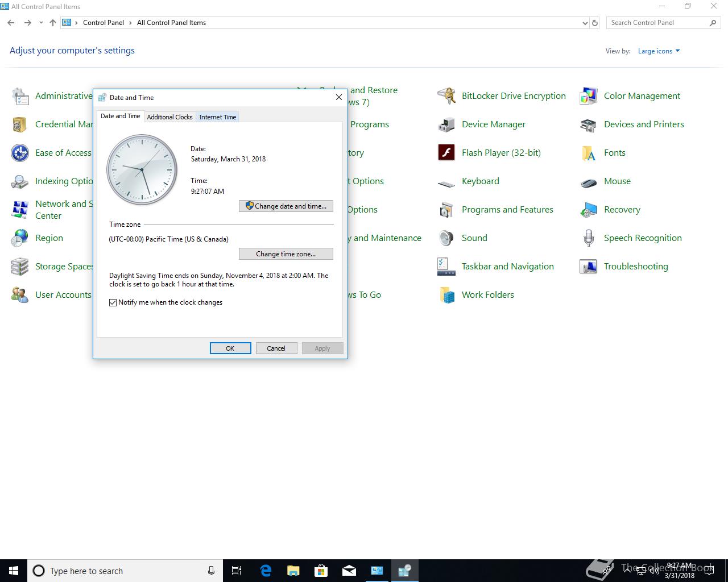Expand the recent locations dropdown arrow

pyautogui.click(x=41, y=23)
